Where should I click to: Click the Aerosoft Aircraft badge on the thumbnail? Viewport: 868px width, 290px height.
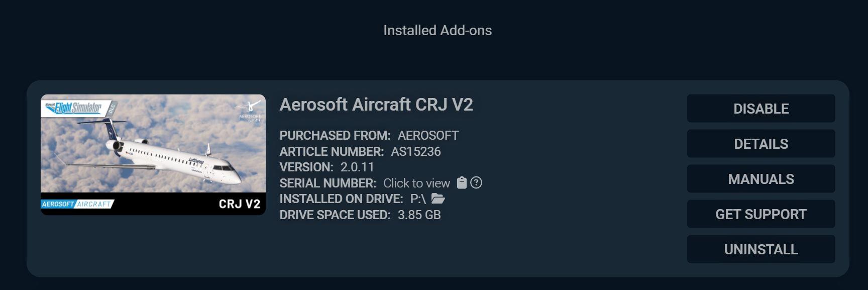coord(77,204)
